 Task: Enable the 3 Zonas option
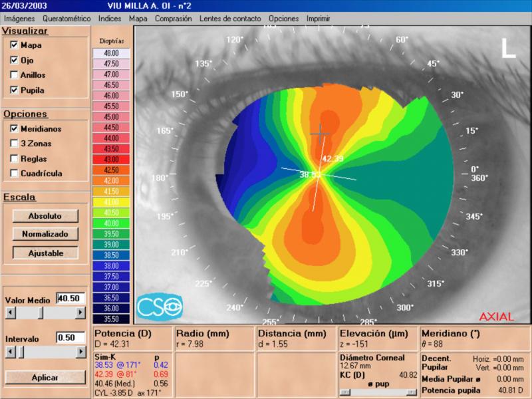(x=15, y=143)
